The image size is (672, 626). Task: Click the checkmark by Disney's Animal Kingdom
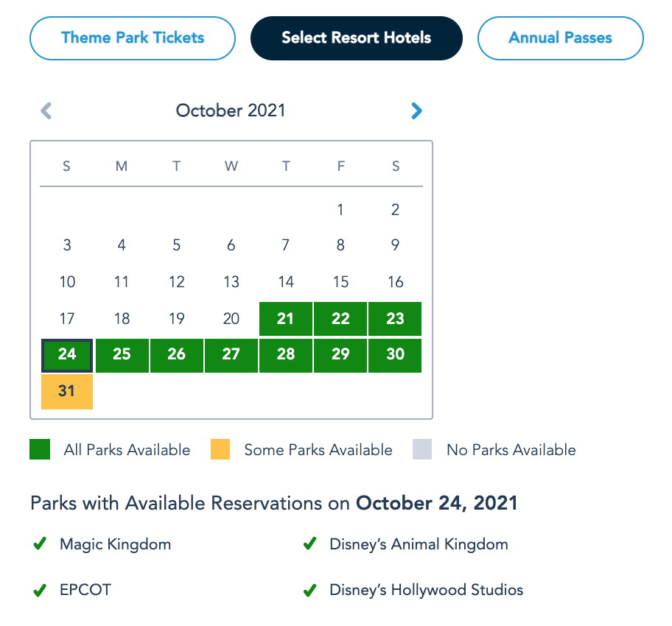(x=309, y=545)
